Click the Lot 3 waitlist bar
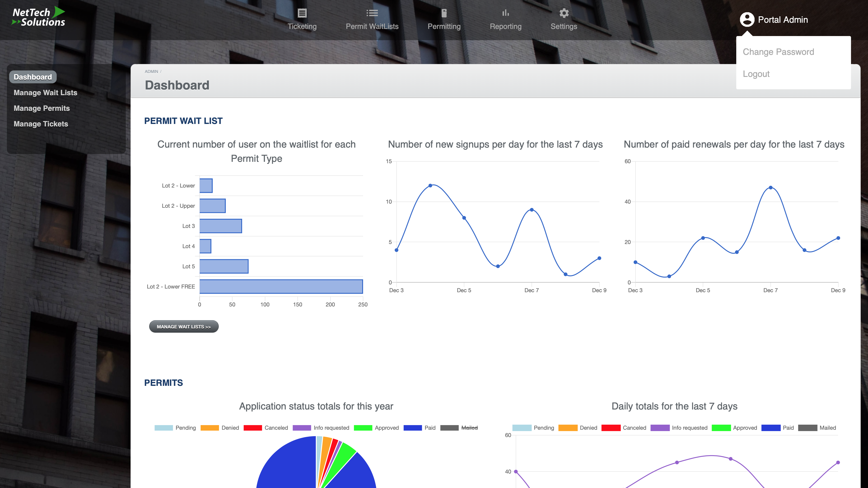This screenshot has height=488, width=868. (x=221, y=226)
